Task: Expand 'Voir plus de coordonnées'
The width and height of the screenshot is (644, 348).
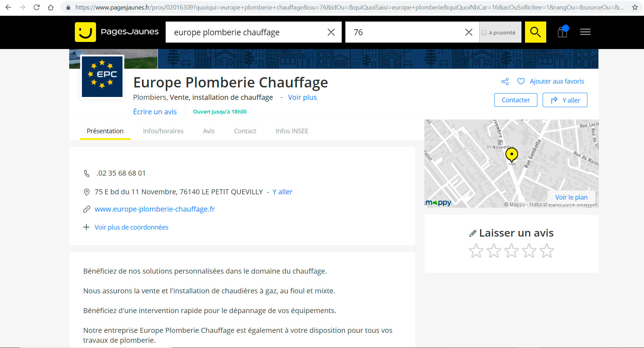Action: pos(131,227)
